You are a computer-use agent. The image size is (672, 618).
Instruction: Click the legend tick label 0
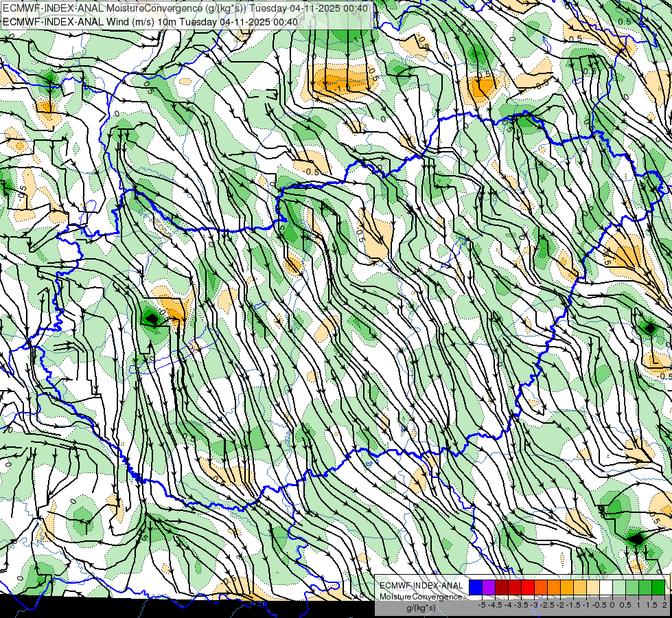pyautogui.click(x=612, y=605)
